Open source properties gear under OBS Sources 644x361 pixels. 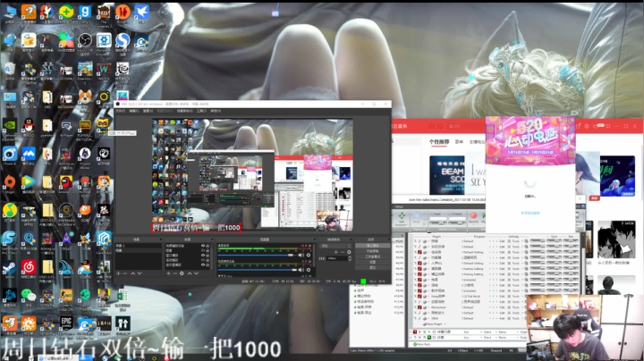click(182, 273)
